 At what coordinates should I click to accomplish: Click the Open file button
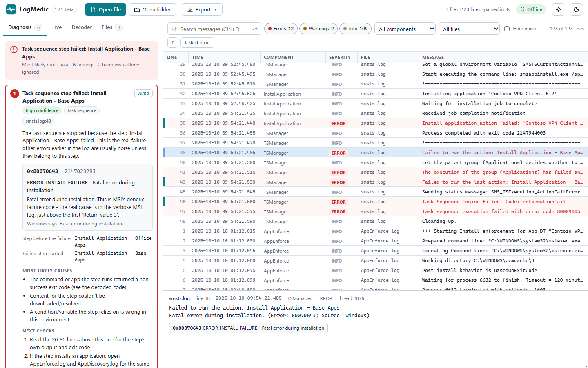[105, 9]
